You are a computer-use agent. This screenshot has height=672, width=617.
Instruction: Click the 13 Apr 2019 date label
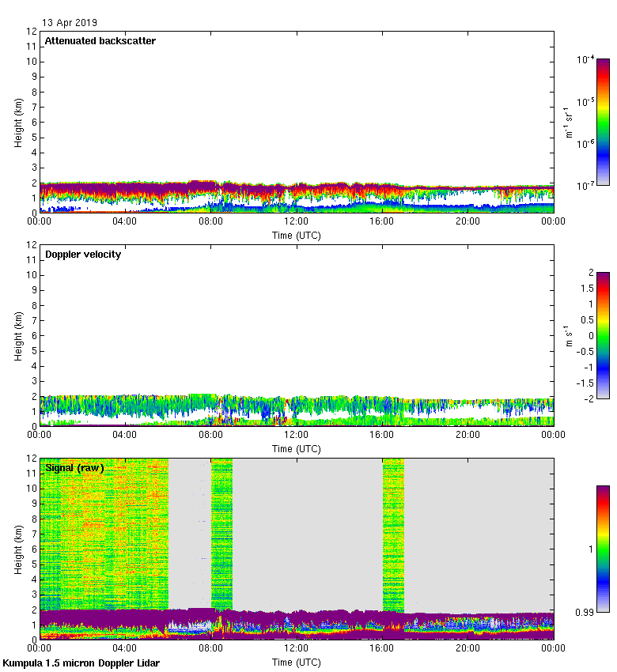pyautogui.click(x=70, y=23)
